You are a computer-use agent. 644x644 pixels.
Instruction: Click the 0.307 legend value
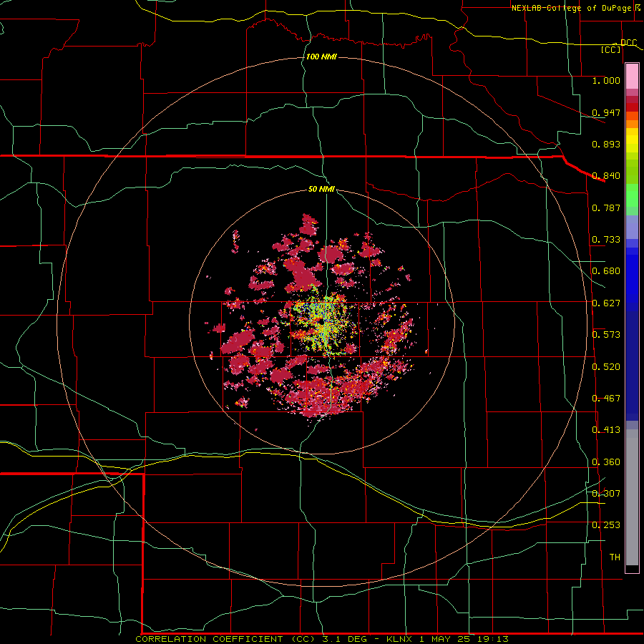click(x=606, y=494)
